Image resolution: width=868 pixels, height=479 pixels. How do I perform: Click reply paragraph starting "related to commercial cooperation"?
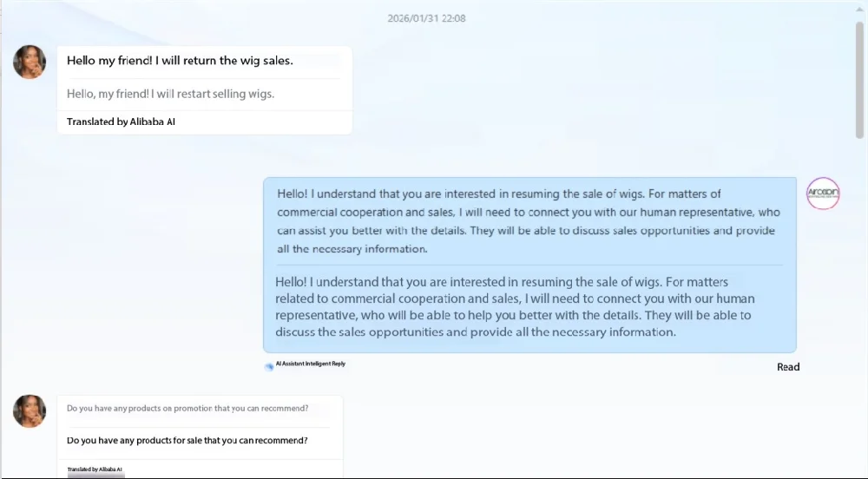click(515, 299)
